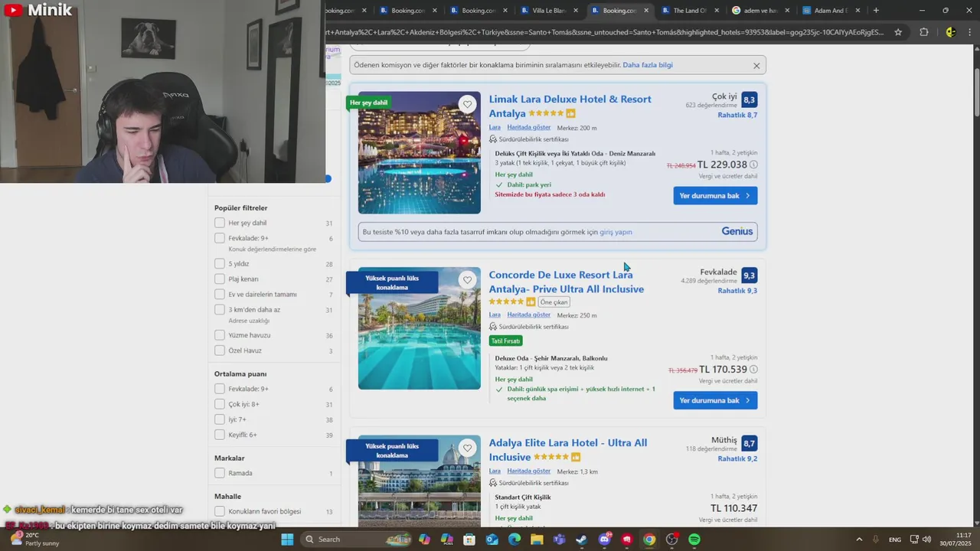The width and height of the screenshot is (980, 551).
Task: Check Konukların favori bölgesi filter
Action: tap(220, 511)
